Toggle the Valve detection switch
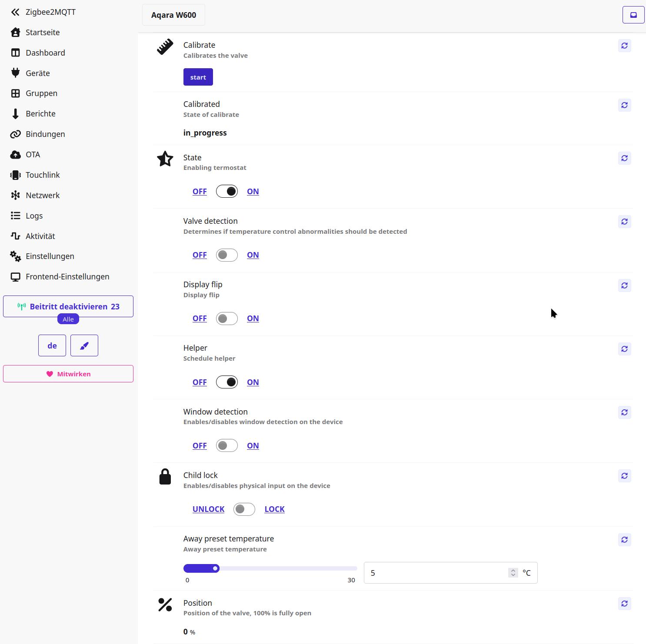This screenshot has height=644, width=646. (226, 255)
